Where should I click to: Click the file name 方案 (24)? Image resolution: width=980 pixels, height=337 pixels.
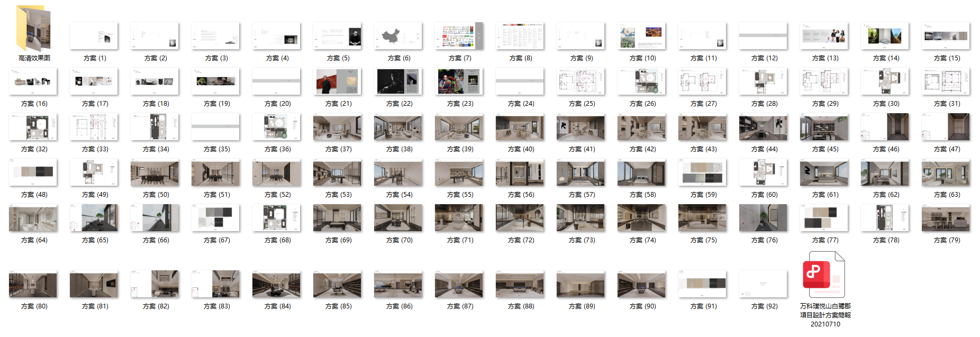[x=521, y=104]
